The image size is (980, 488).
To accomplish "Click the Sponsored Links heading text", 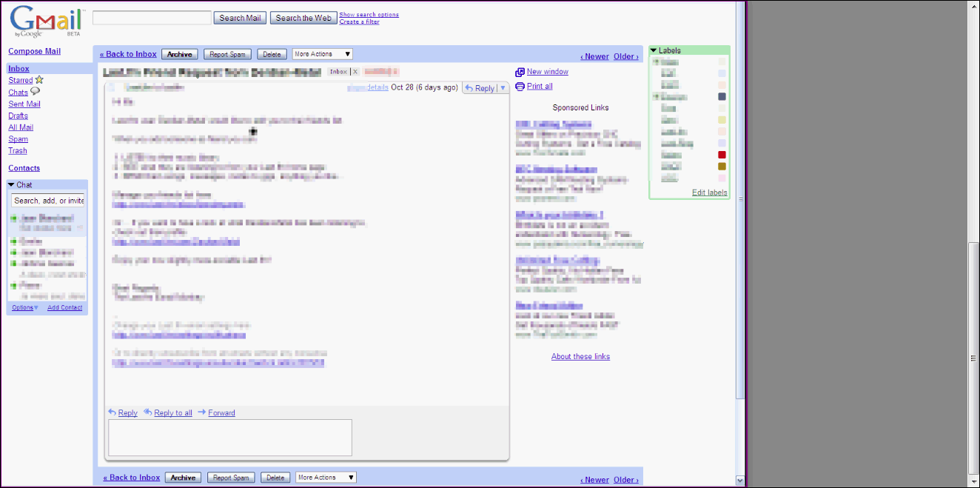I will (x=580, y=107).
